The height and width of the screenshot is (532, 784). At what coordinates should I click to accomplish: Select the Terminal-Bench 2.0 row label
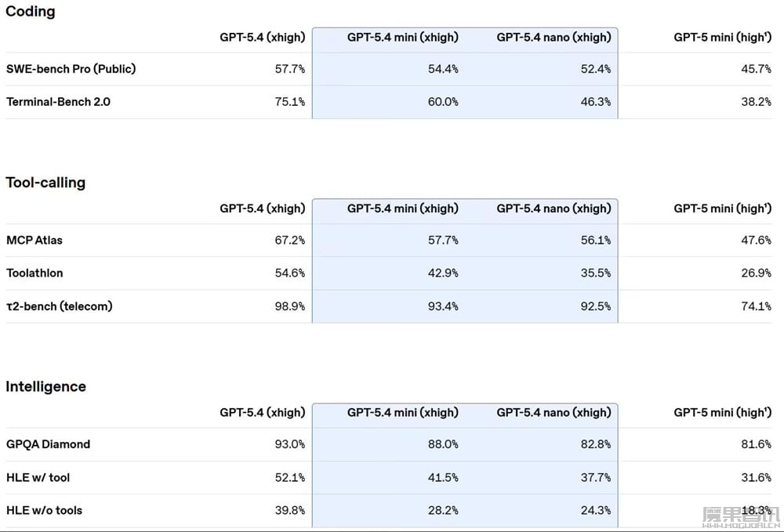(x=59, y=102)
